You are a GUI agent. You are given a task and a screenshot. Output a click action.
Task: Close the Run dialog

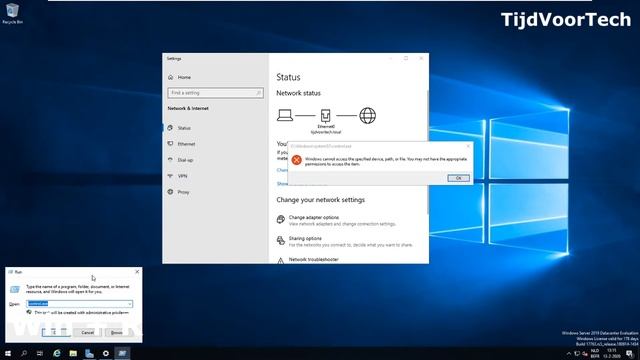(x=137, y=271)
